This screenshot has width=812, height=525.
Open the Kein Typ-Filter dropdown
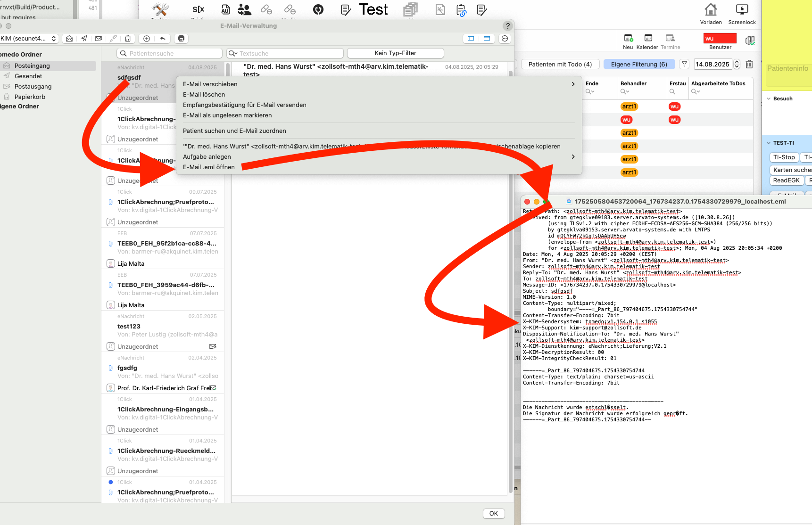[395, 53]
